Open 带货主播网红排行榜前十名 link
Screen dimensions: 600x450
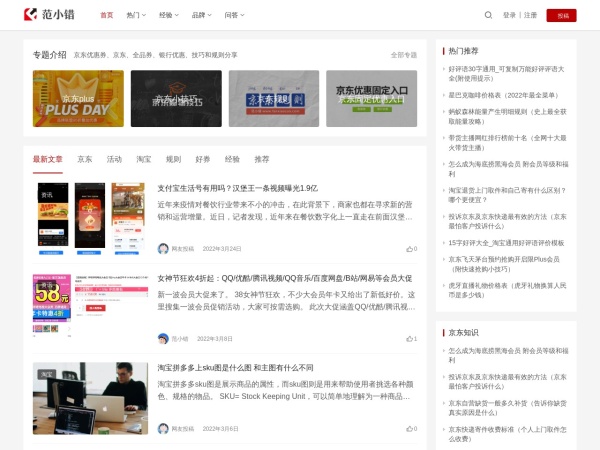coord(507,143)
